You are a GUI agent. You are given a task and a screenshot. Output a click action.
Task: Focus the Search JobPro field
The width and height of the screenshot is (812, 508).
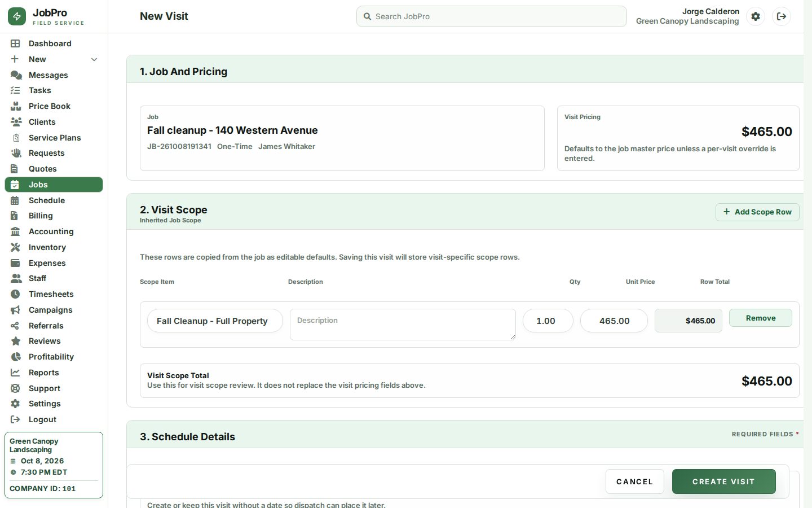click(492, 16)
